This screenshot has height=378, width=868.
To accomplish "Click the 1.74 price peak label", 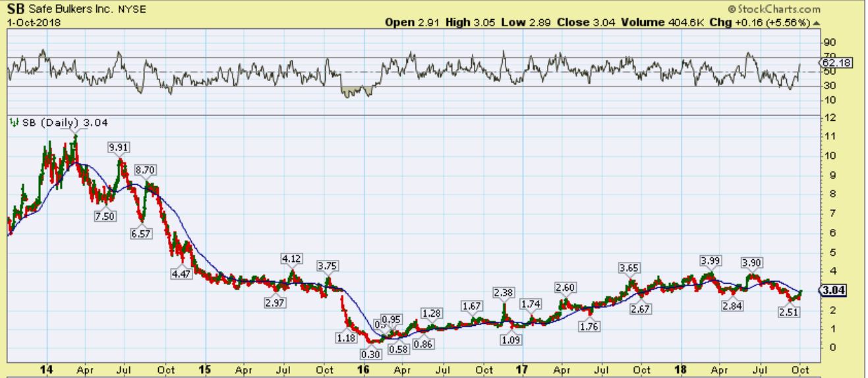I will (x=531, y=304).
